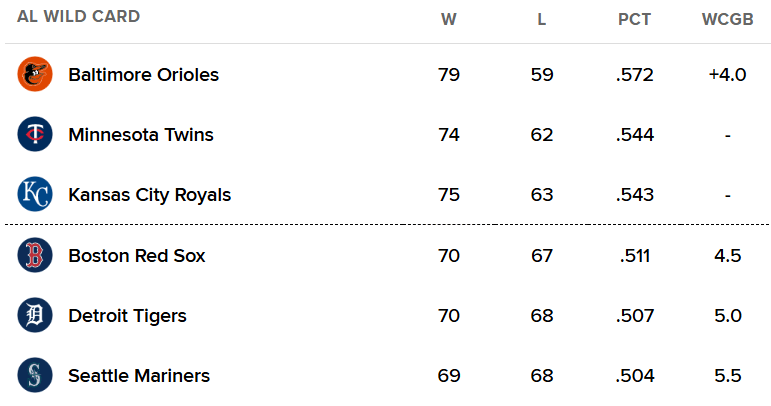Screen dimensions: 771x406
Task: Click the AL WILD CARD heading
Action: pos(78,17)
